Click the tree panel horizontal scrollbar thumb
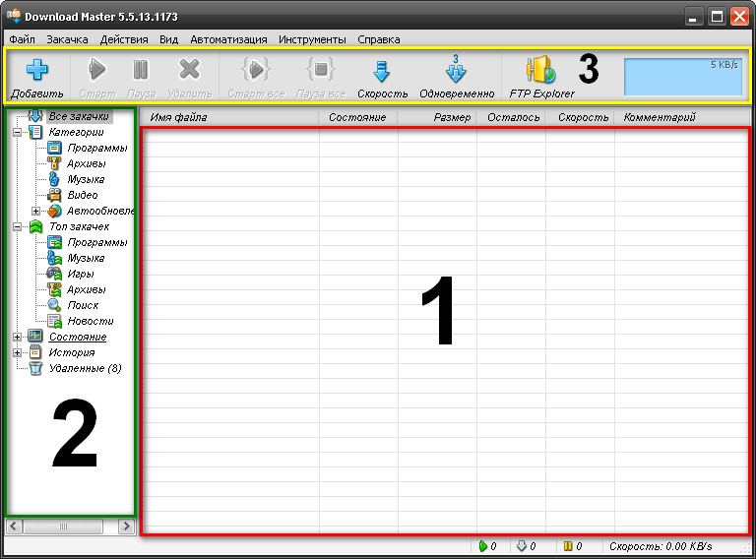Viewport: 756px width, 559px height. click(63, 527)
